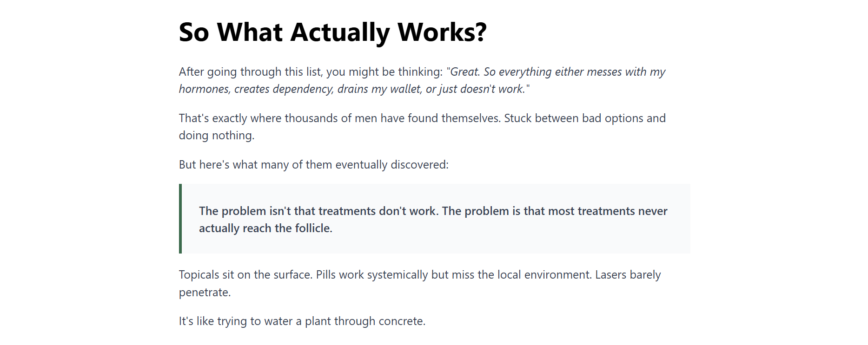868x345 pixels.
Task: Click the bold text "actually reach the follicle."
Action: point(265,228)
